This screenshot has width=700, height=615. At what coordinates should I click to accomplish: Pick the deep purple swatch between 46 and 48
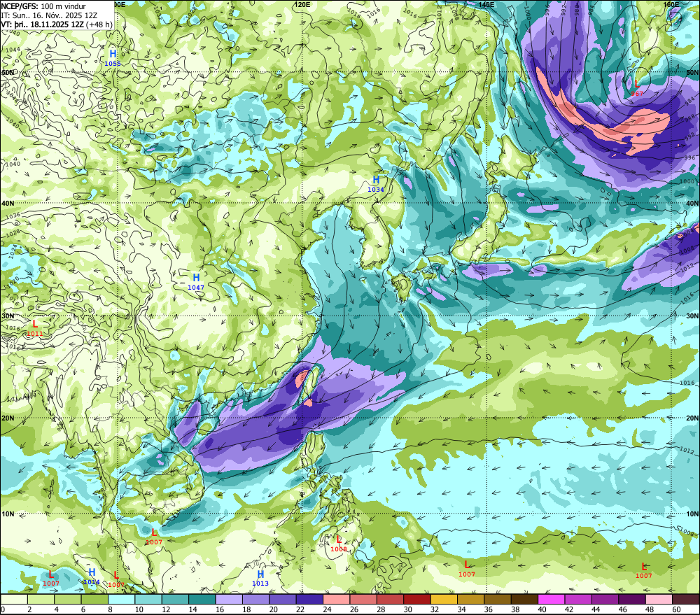click(632, 599)
